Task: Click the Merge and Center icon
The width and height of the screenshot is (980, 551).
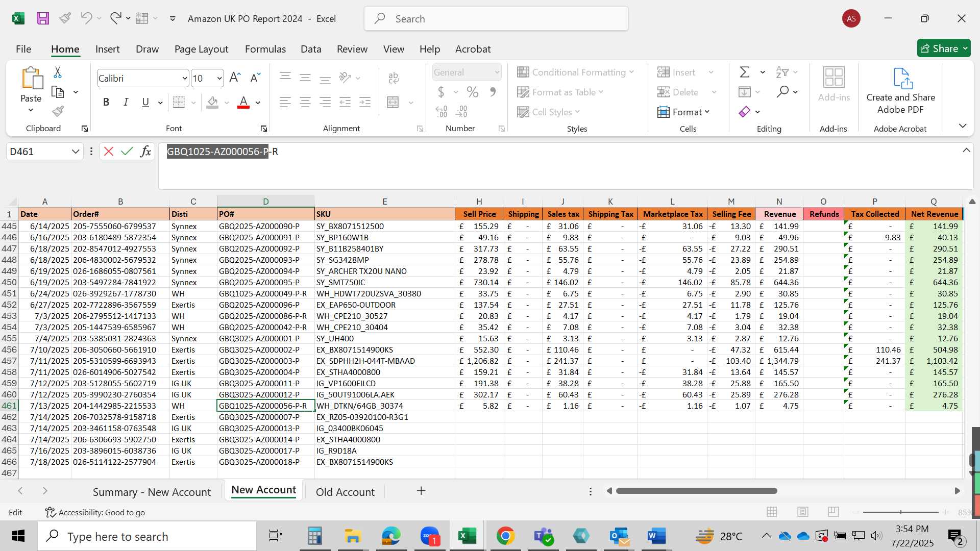Action: 393,103
